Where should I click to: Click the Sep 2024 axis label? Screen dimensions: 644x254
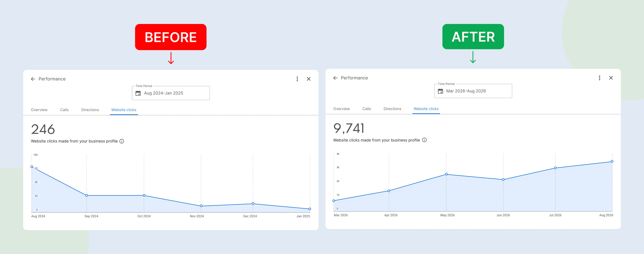(91, 216)
